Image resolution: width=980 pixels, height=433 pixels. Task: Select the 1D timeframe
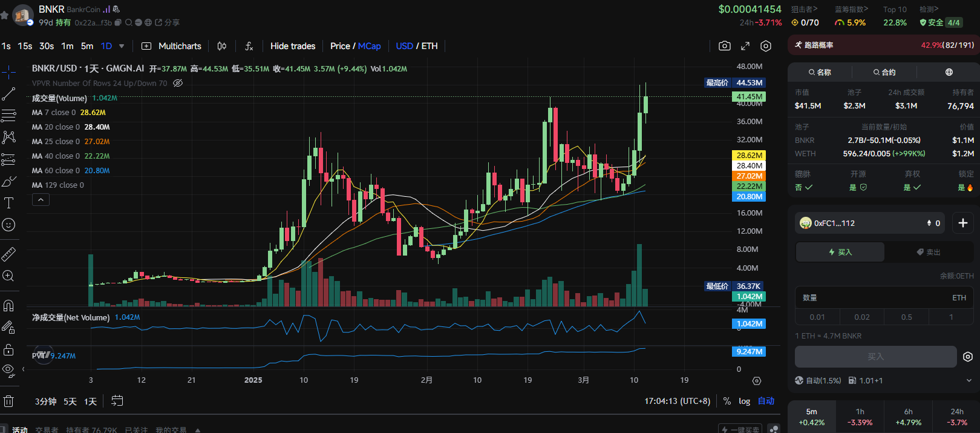[x=106, y=46]
